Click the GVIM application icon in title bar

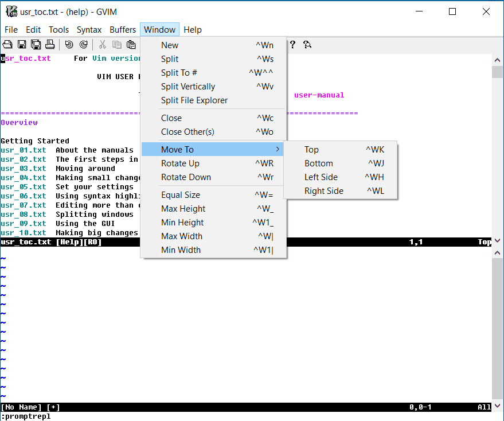point(11,11)
